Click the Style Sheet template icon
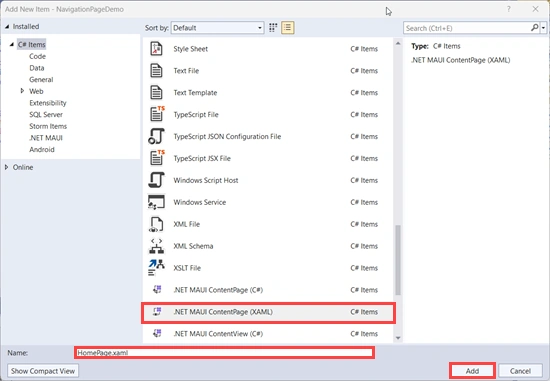Screen dimensions: 550x381 [156, 49]
